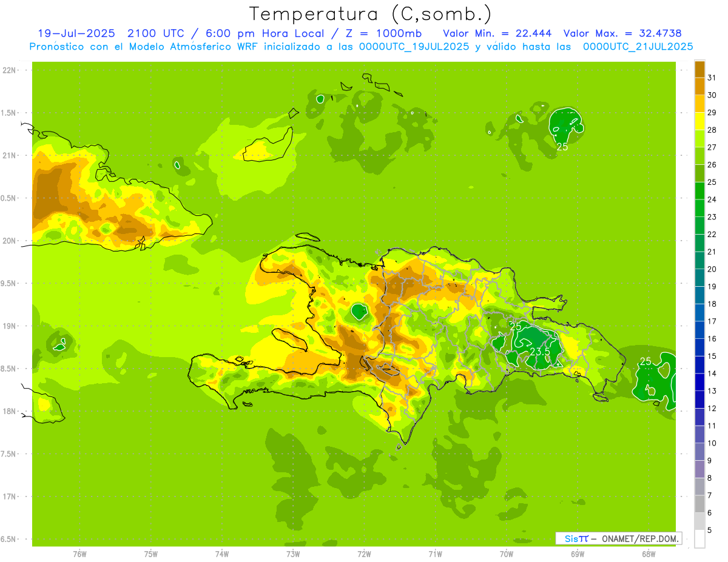Screen dimensions: 728x562
Task: Click 'Valor Min. = 22.444' readout
Action: coord(497,33)
